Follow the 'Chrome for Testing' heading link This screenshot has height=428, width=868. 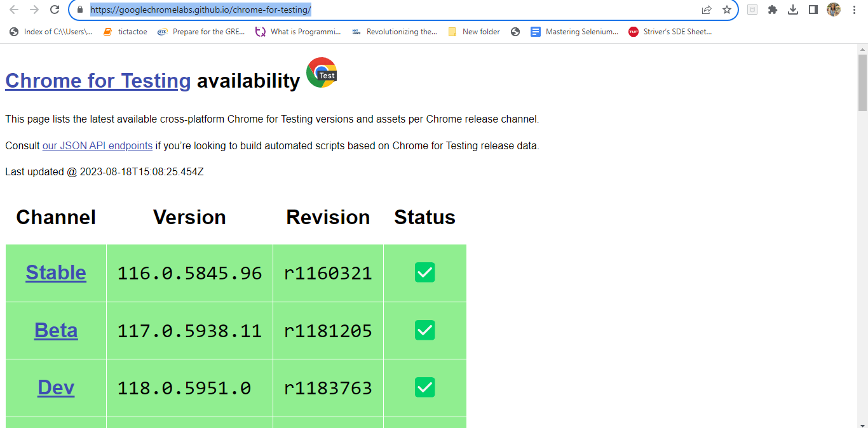tap(98, 81)
